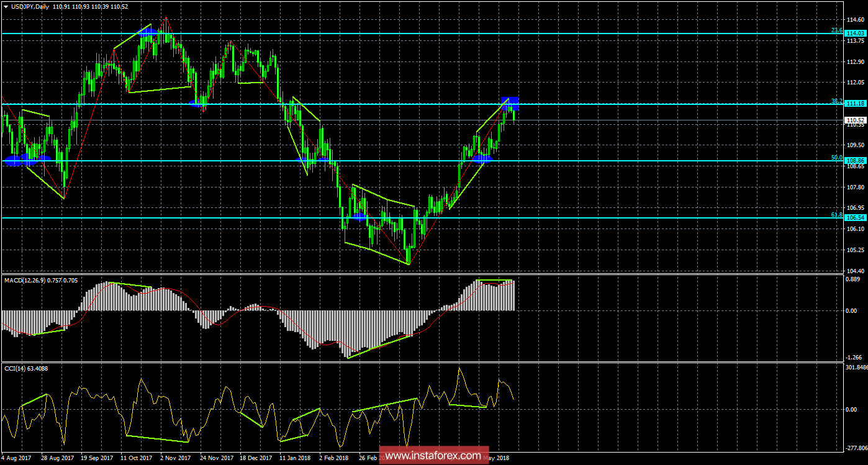Click the 104.40 price scale value
The height and width of the screenshot is (465, 868).
pyautogui.click(x=855, y=271)
